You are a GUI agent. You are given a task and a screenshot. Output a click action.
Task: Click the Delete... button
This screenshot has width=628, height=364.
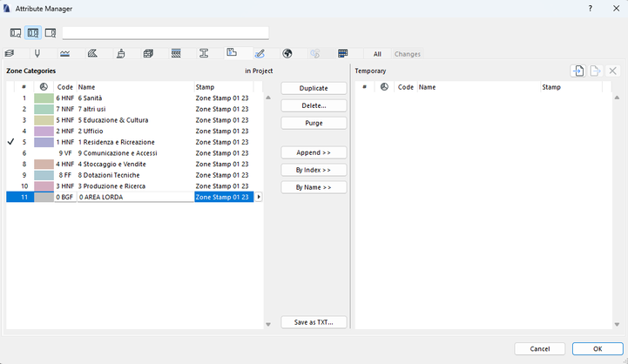click(314, 105)
